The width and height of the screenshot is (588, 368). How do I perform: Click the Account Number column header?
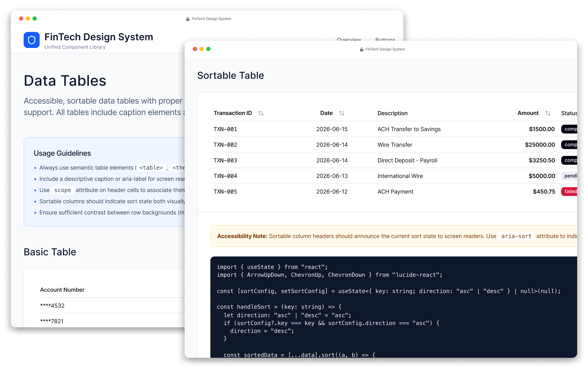(62, 290)
